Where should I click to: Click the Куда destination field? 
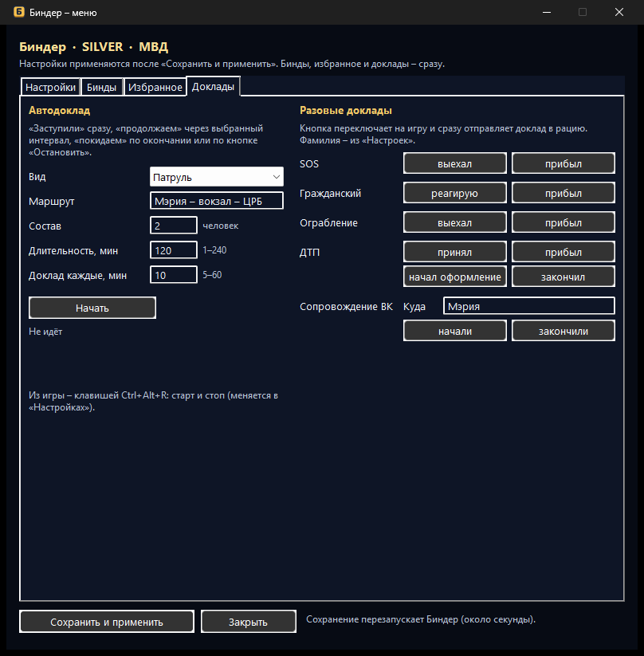[529, 306]
